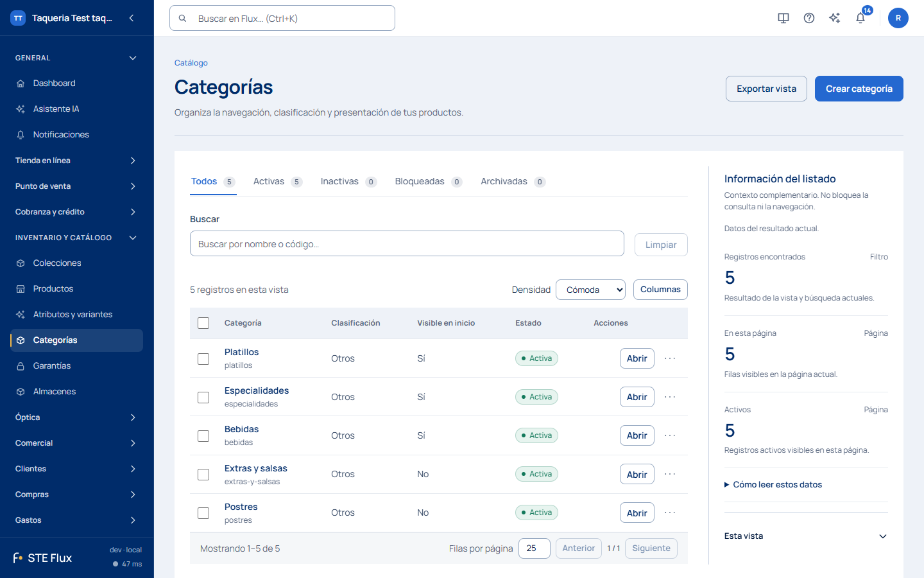This screenshot has width=924, height=578.
Task: Expand the Esta vista panel
Action: [x=806, y=536]
